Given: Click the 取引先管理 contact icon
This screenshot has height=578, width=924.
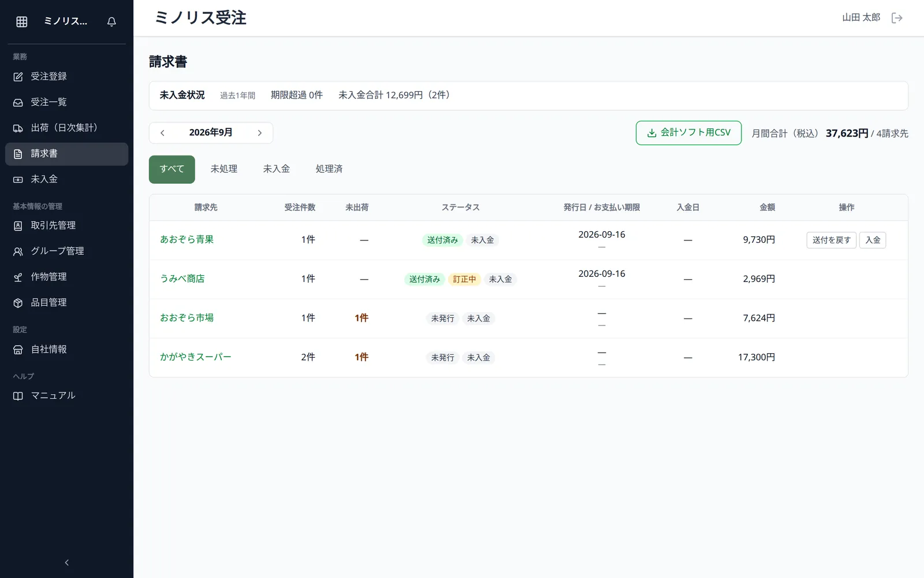Looking at the screenshot, I should coord(18,226).
